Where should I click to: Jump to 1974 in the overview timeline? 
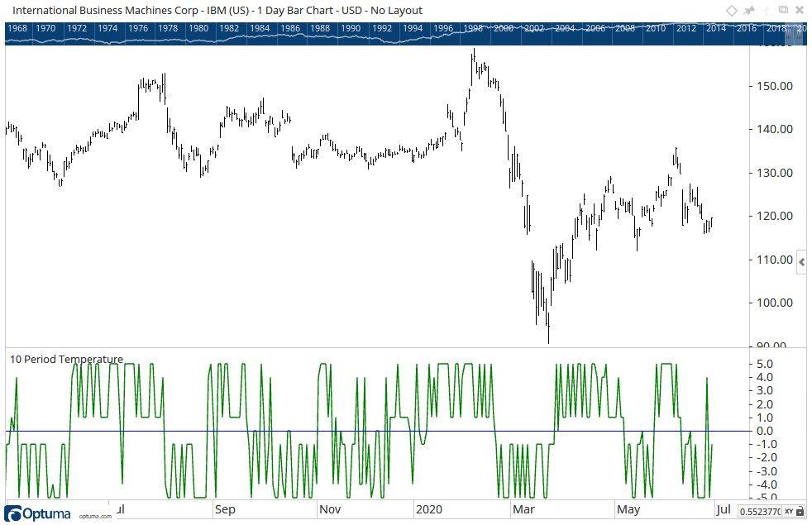pyautogui.click(x=107, y=28)
